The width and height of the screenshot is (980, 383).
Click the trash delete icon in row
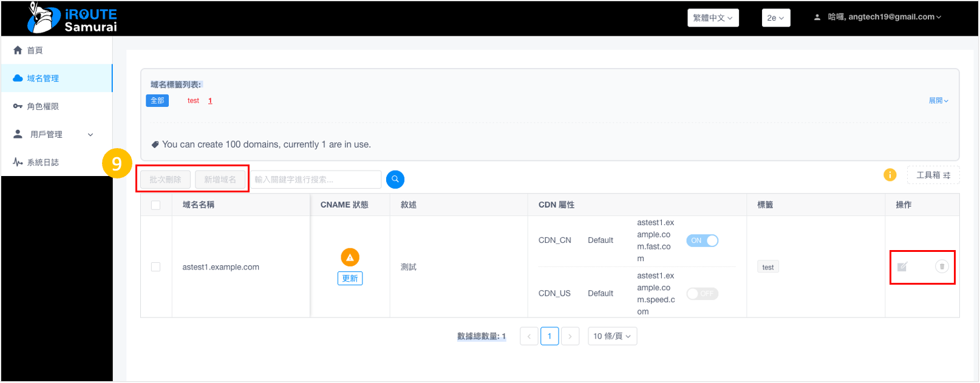click(942, 266)
